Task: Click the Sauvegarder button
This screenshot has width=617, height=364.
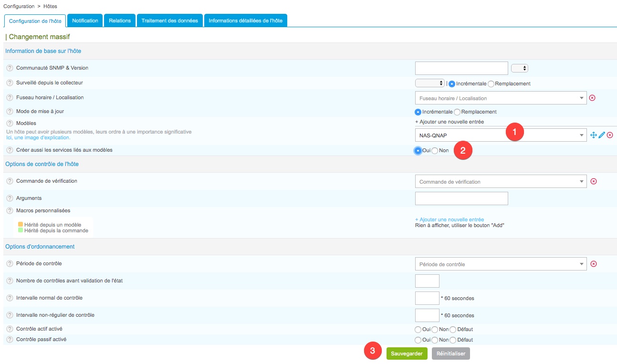Action: [x=407, y=354]
